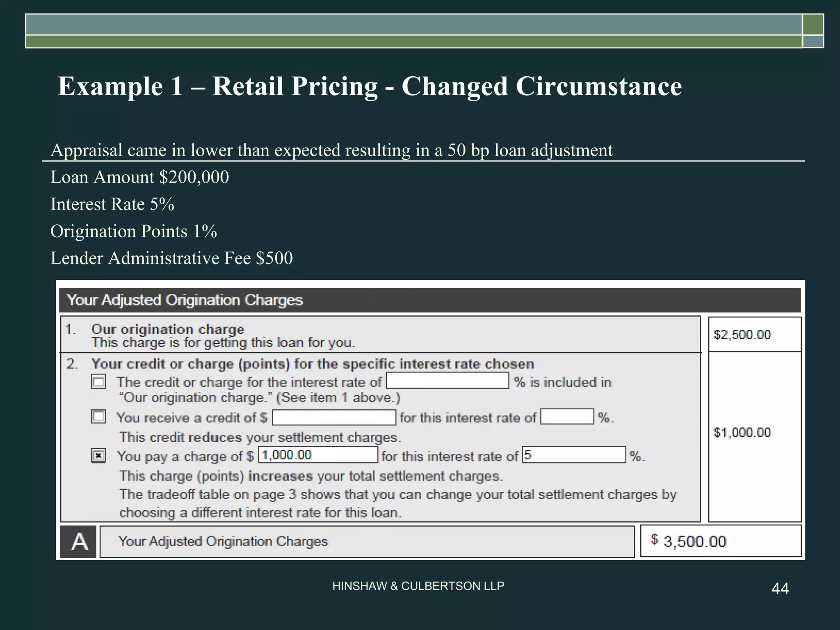This screenshot has height=630, width=840.
Task: Check the interest rate included in origination charge box
Action: [x=98, y=381]
